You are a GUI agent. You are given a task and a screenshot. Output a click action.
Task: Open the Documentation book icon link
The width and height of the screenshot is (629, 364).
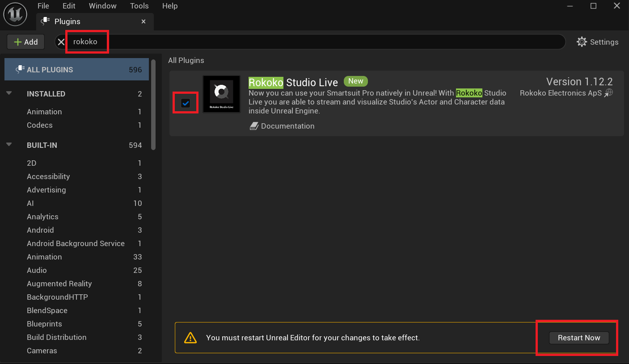pyautogui.click(x=254, y=126)
